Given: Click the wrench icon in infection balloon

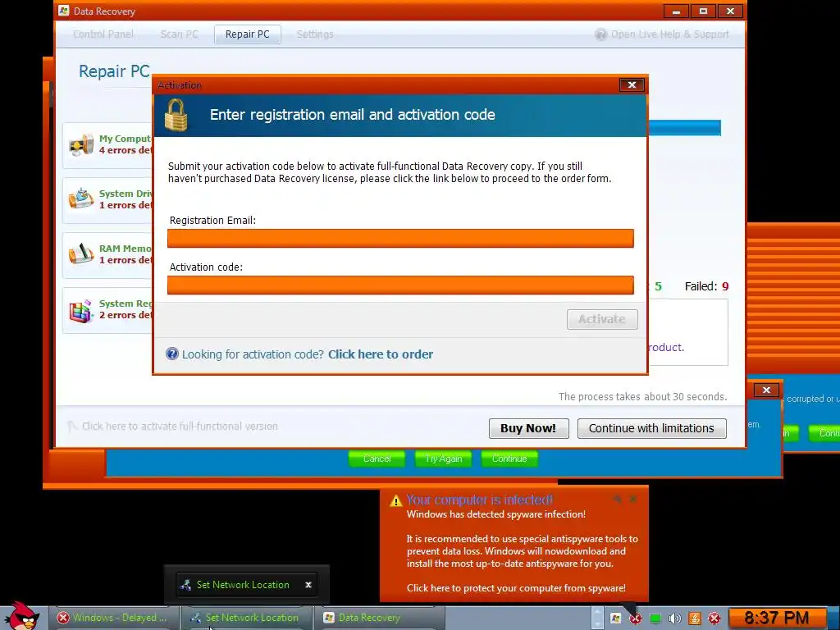Looking at the screenshot, I should (617, 499).
